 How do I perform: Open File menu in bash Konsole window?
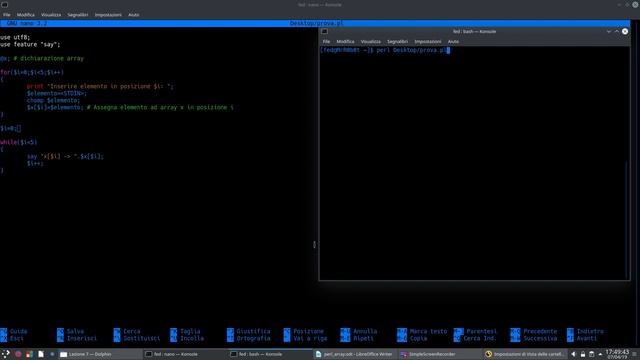[326, 42]
